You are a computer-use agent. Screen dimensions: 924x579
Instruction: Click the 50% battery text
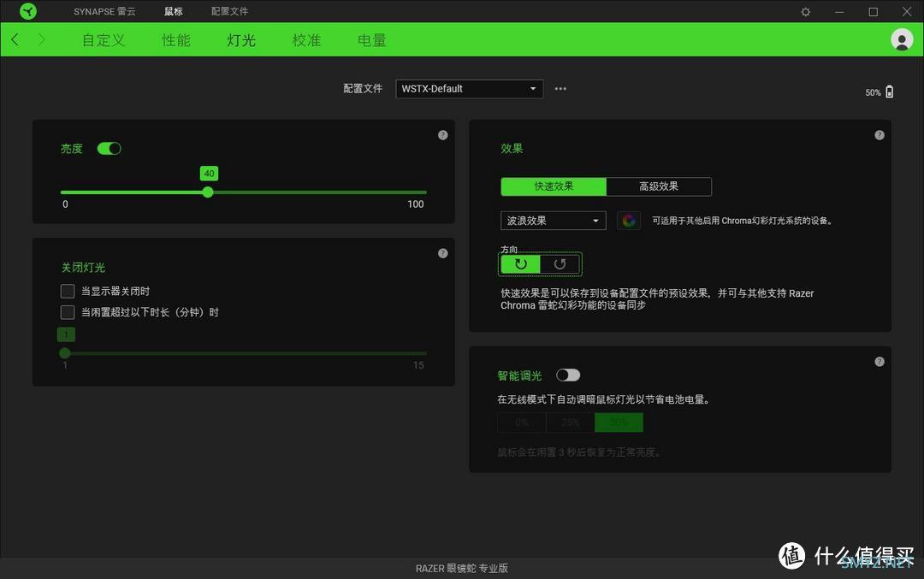click(873, 92)
